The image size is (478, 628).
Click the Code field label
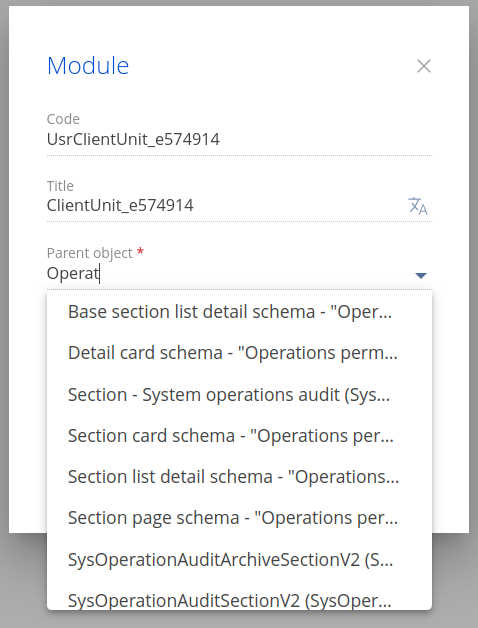point(63,119)
